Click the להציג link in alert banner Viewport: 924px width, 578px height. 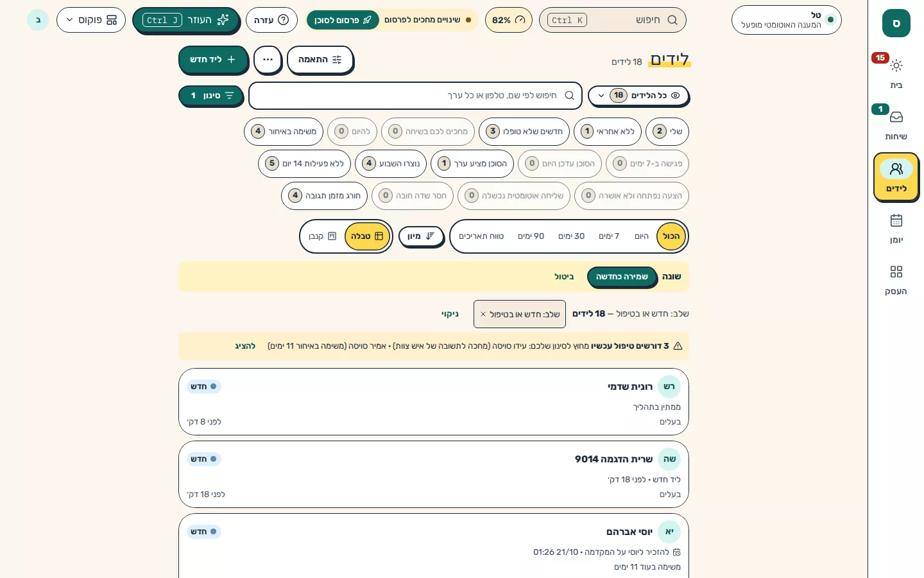[x=245, y=346]
